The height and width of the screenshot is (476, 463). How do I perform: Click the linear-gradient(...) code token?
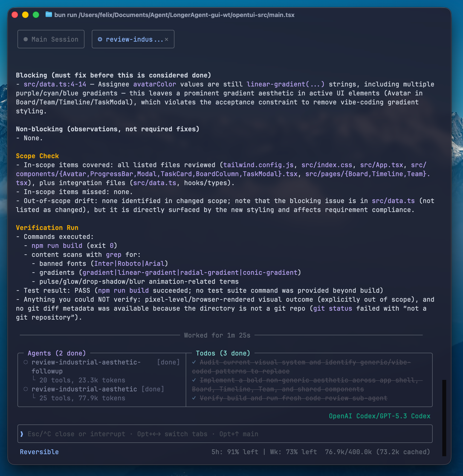[286, 84]
